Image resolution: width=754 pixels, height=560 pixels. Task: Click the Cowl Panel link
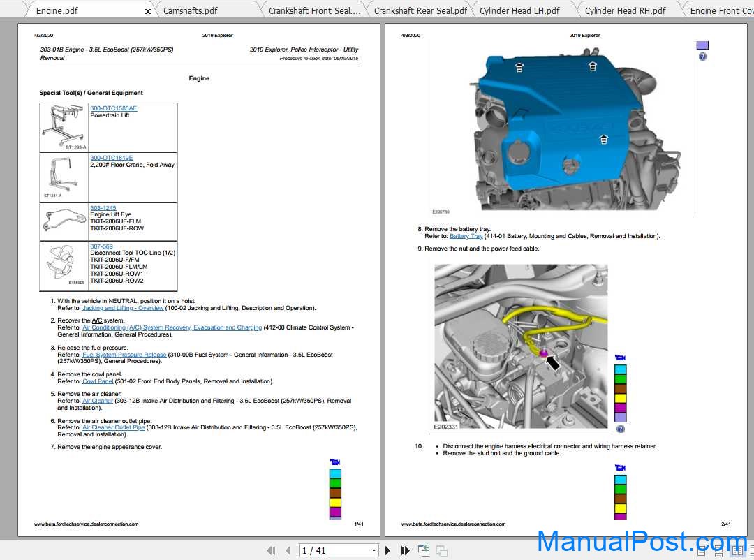pos(98,381)
